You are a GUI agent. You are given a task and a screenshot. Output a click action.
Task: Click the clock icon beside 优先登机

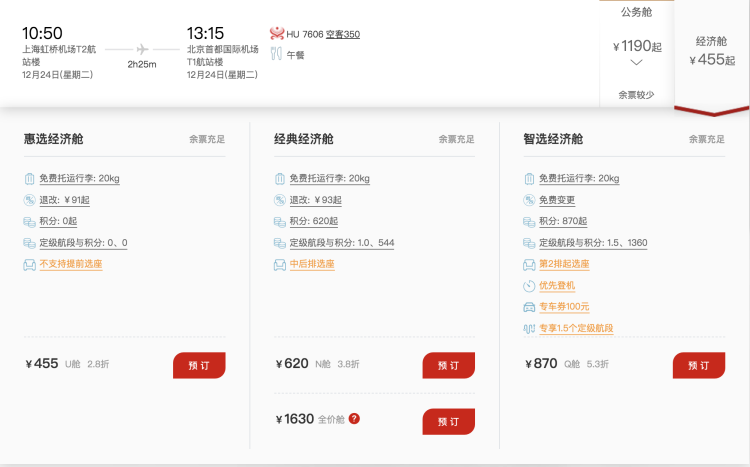(x=529, y=285)
